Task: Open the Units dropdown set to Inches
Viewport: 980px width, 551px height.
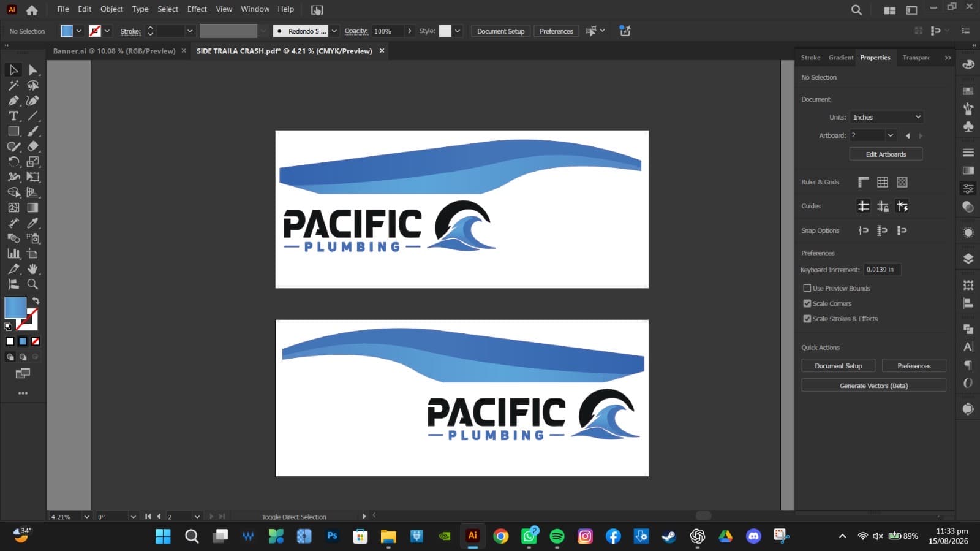Action: click(x=886, y=117)
